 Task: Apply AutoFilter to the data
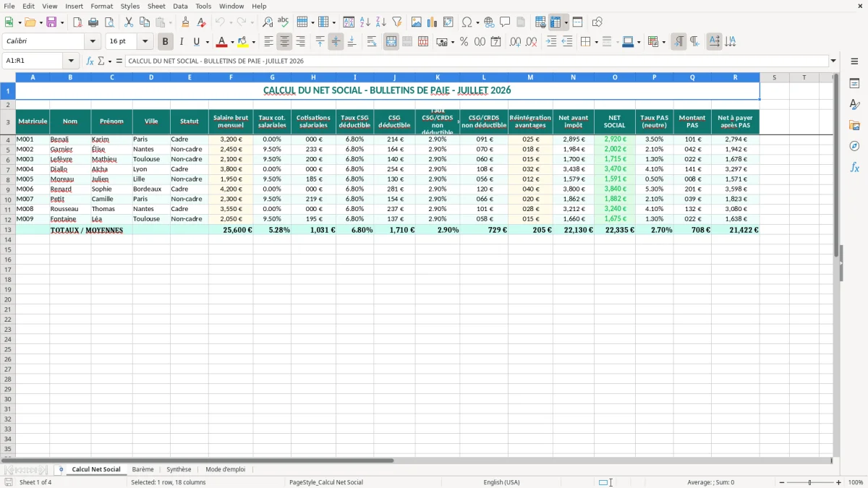coord(397,22)
